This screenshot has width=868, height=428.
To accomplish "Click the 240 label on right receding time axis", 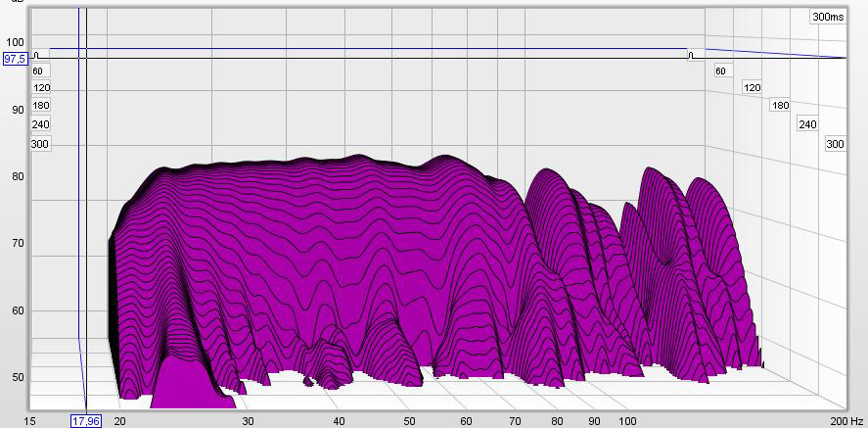I will point(807,124).
